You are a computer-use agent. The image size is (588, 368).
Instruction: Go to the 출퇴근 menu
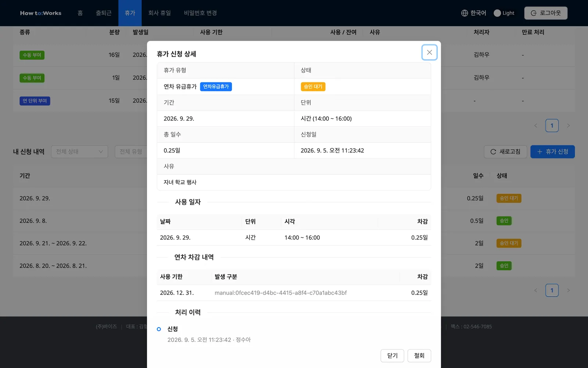pos(104,13)
